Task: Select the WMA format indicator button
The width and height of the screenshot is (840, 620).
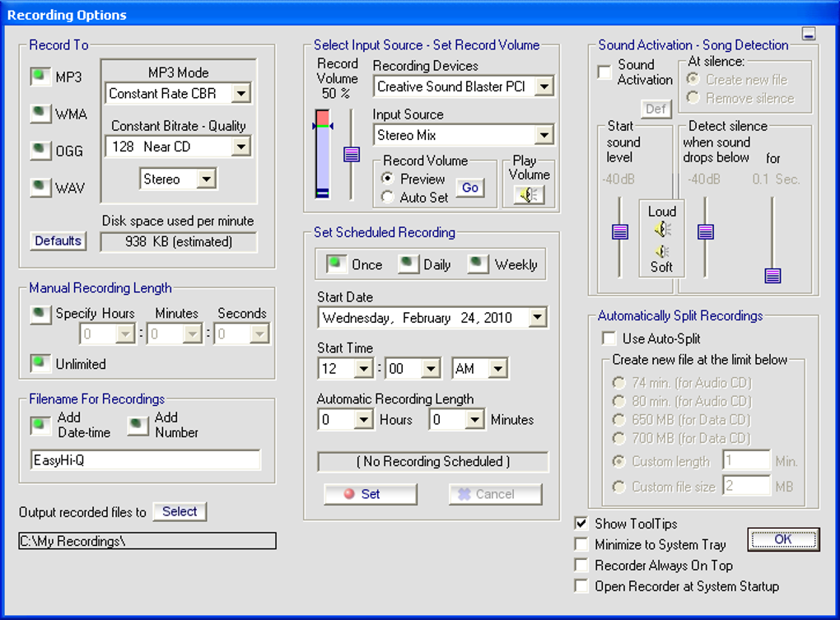Action: click(x=40, y=114)
